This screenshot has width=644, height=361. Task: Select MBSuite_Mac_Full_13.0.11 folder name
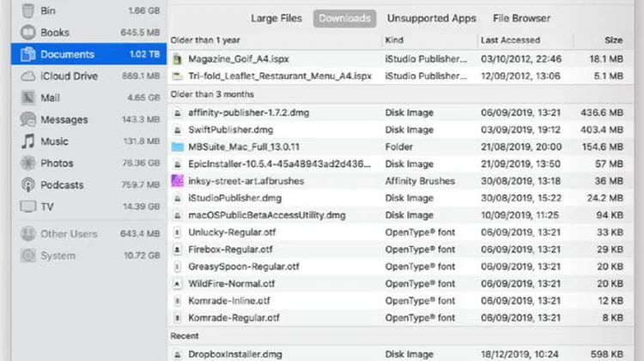coord(244,147)
